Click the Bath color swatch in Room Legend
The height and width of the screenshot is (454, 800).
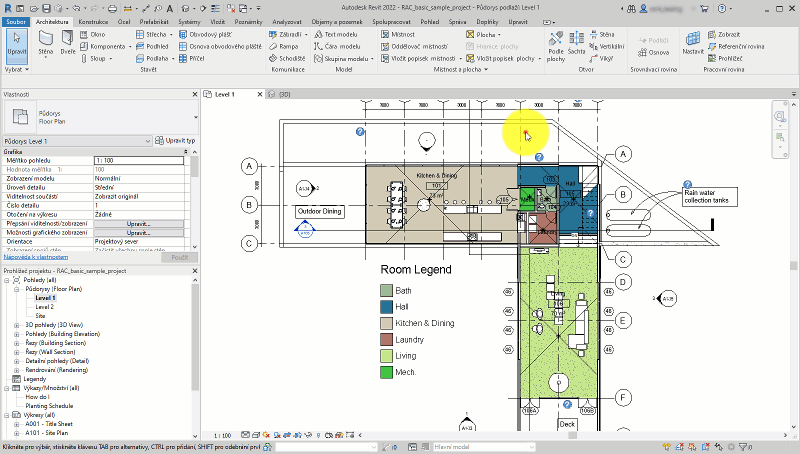(x=386, y=290)
